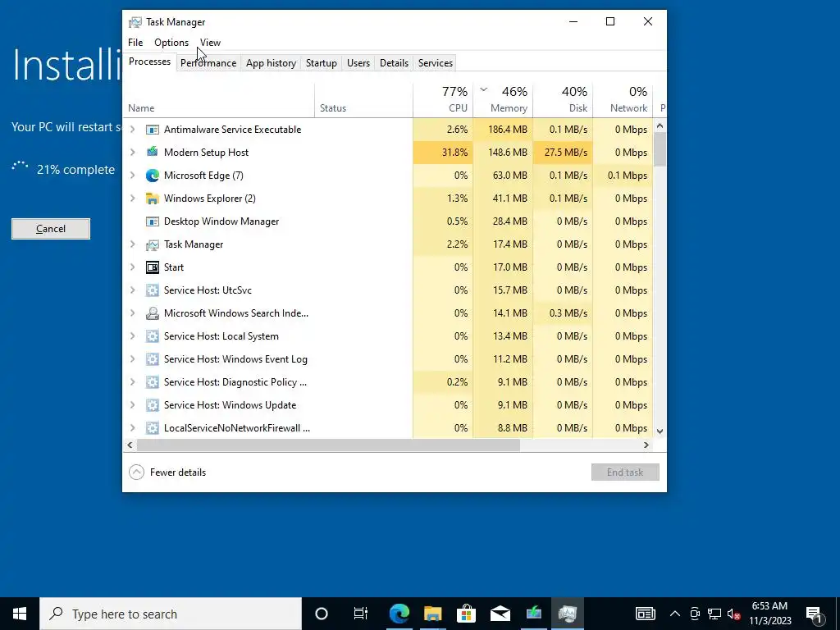The height and width of the screenshot is (630, 840).
Task: Click the horizontal scrollbar right arrow
Action: click(x=646, y=445)
